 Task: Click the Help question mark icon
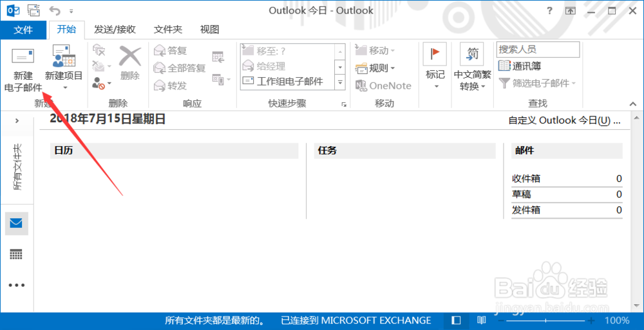pos(549,11)
